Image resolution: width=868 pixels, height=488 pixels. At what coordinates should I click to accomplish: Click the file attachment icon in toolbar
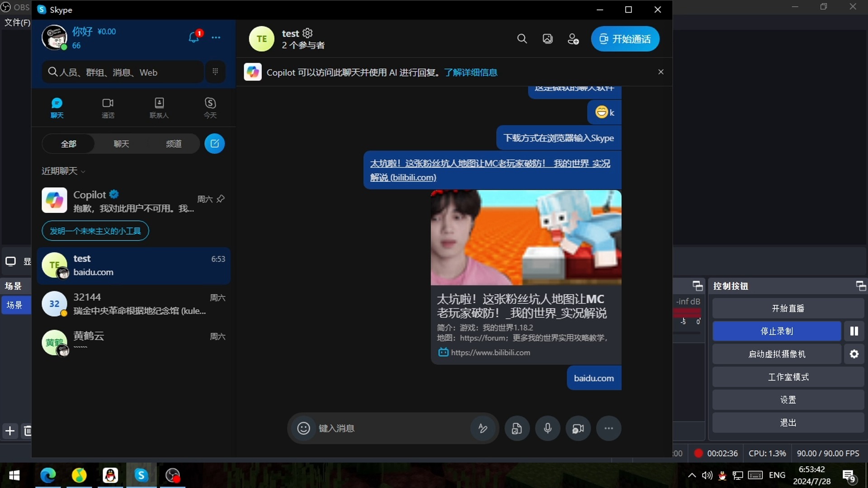click(x=516, y=428)
